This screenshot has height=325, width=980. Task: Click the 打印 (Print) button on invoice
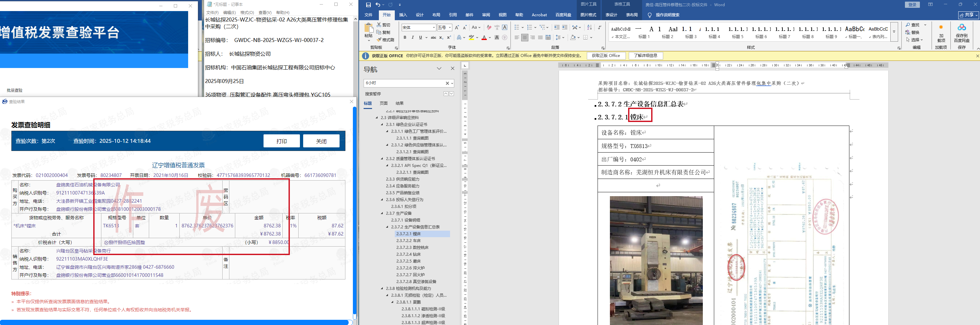coord(281,141)
